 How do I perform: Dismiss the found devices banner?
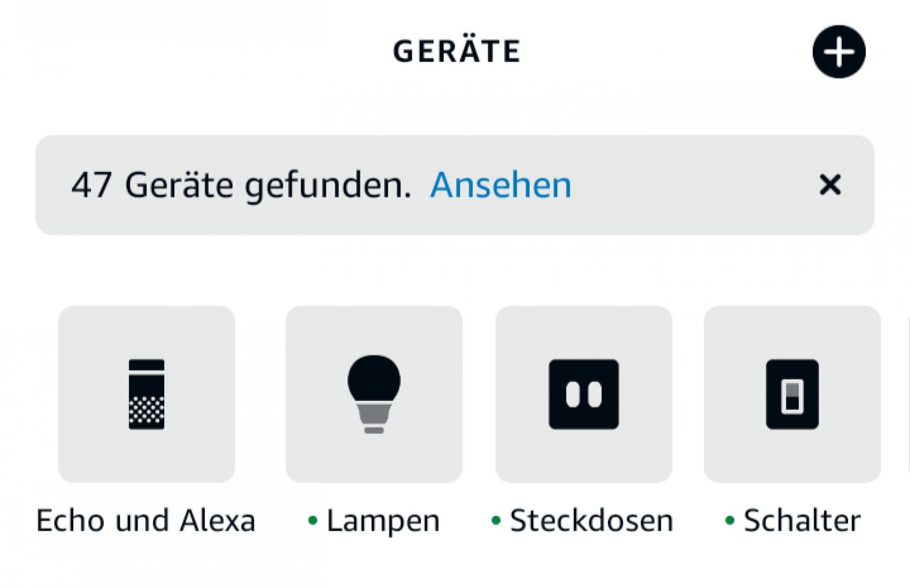[830, 185]
